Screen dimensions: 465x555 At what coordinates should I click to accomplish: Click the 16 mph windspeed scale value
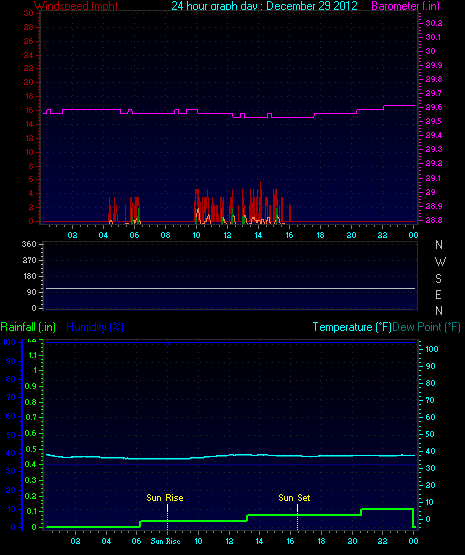click(x=29, y=110)
